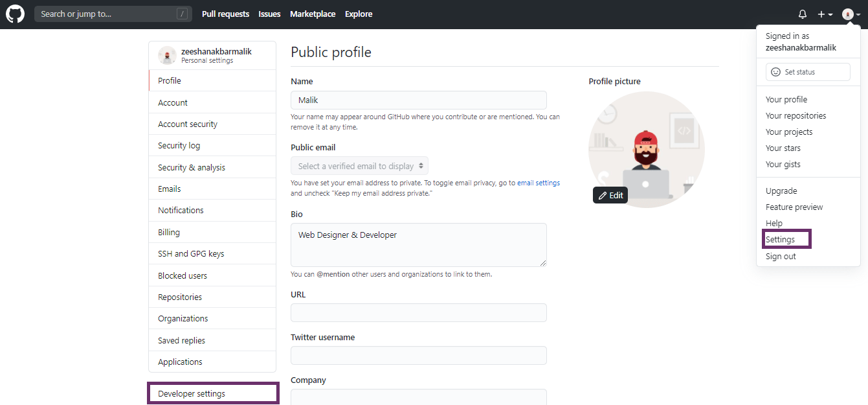Click the Edit pencil on the profile picture
Screen dimensions: 868x405
tap(610, 194)
